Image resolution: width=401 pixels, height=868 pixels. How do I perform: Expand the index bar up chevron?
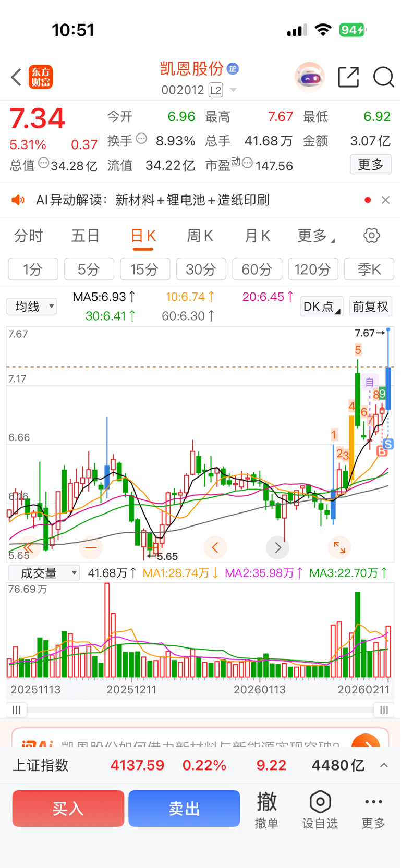pyautogui.click(x=384, y=765)
